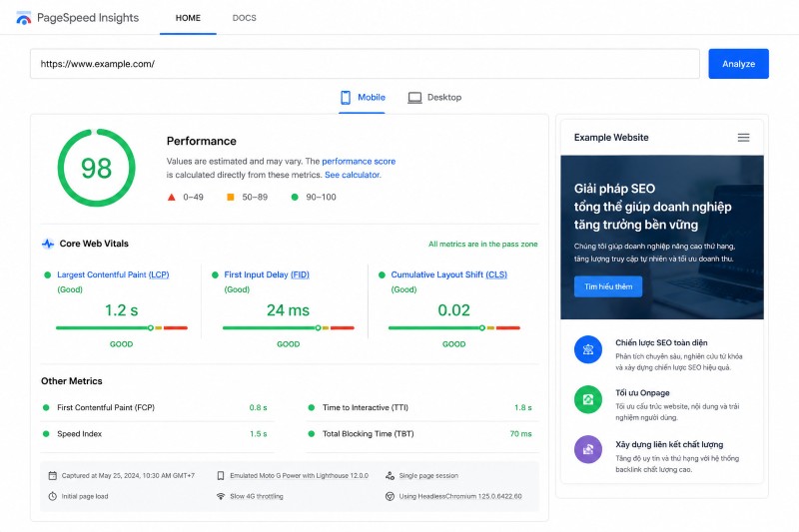Click the Captured at May 25, 2024 text
The width and height of the screenshot is (799, 532).
(128, 475)
